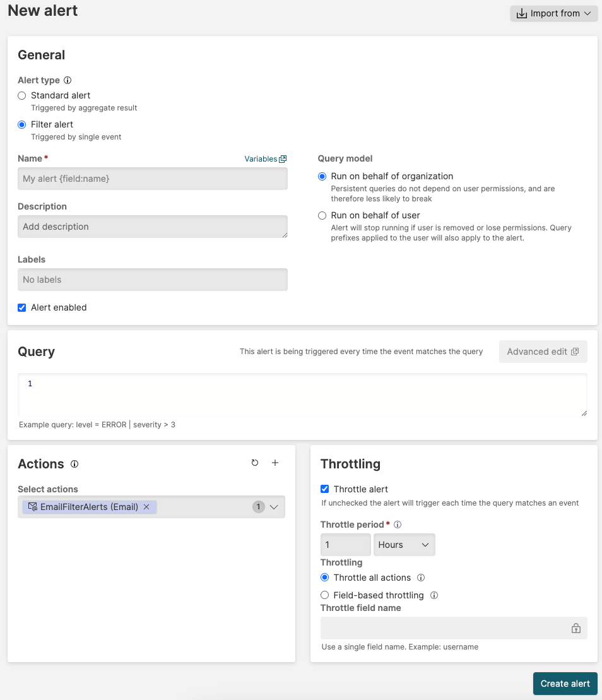Choose Field-based throttling option
The image size is (602, 700).
324,595
